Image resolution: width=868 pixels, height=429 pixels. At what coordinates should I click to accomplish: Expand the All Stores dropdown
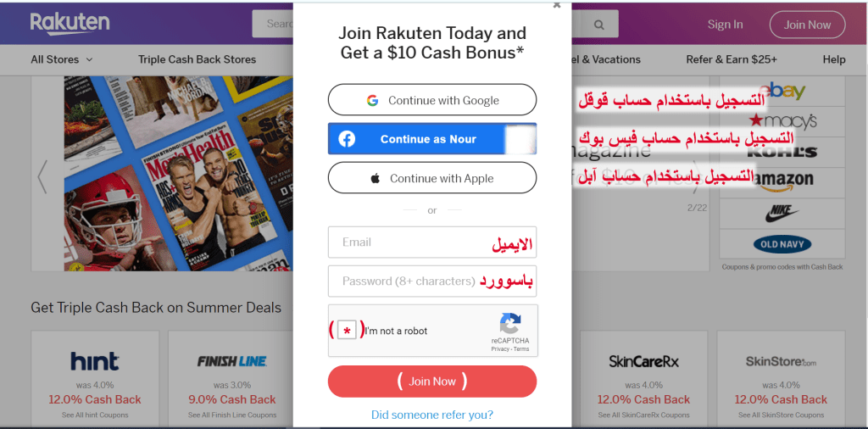pos(61,59)
